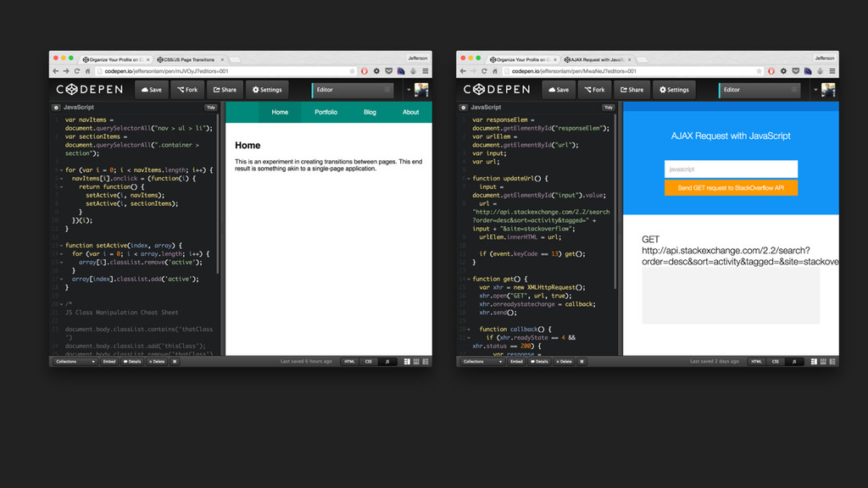Collapse the get function fold arrow in the code
The height and width of the screenshot is (488, 868).
pyautogui.click(x=469, y=280)
